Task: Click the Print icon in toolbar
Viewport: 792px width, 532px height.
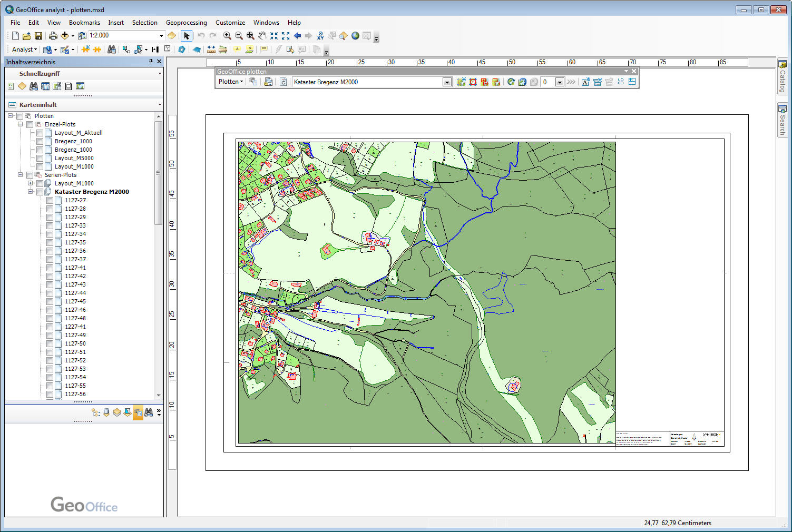Action: (x=53, y=36)
